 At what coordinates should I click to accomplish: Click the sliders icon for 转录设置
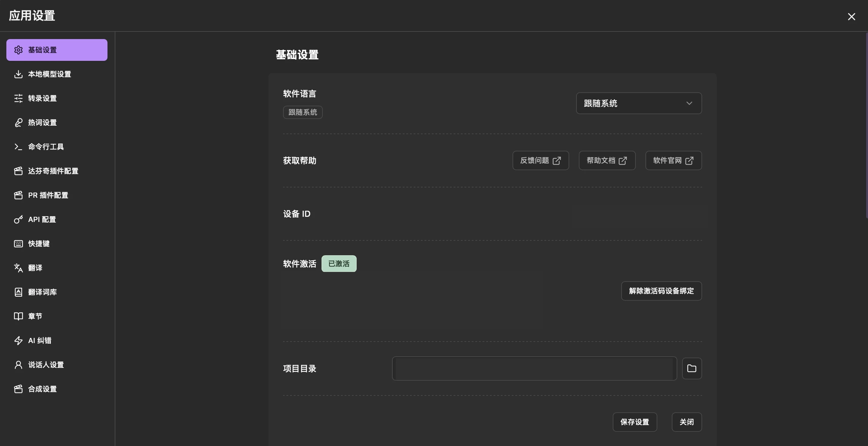[18, 98]
